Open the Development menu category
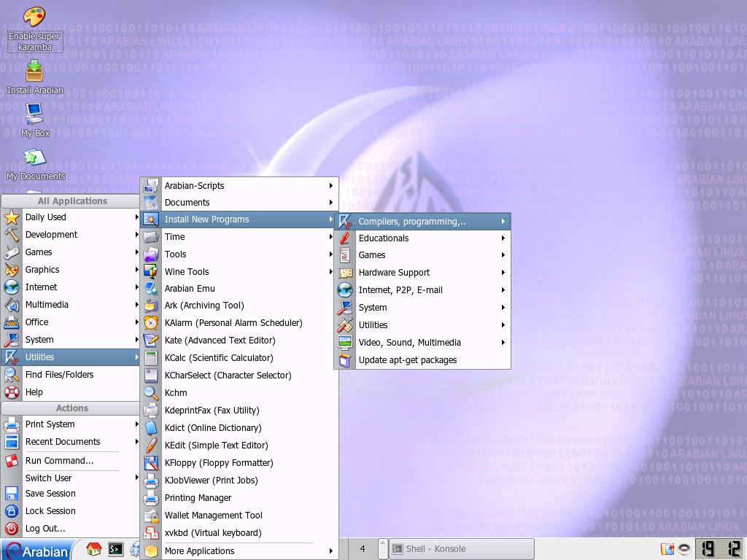This screenshot has width=747, height=560. click(71, 235)
